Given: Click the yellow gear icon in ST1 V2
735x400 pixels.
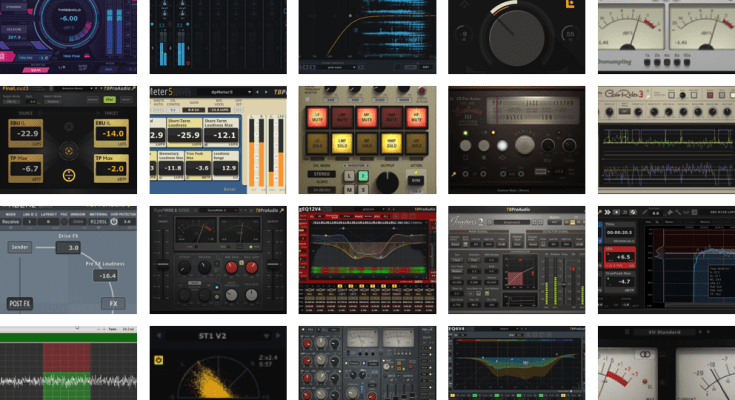Looking at the screenshot, I should 158,359.
